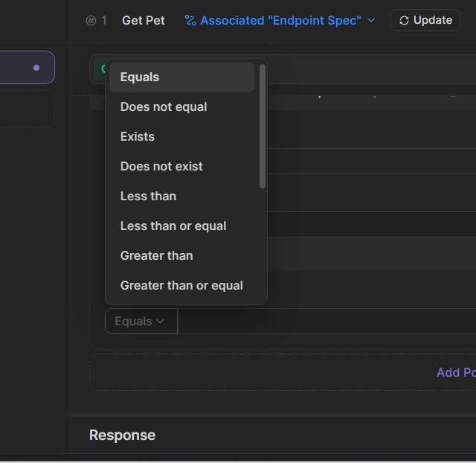
Task: Click the operator list scrollbar
Action: (x=262, y=127)
